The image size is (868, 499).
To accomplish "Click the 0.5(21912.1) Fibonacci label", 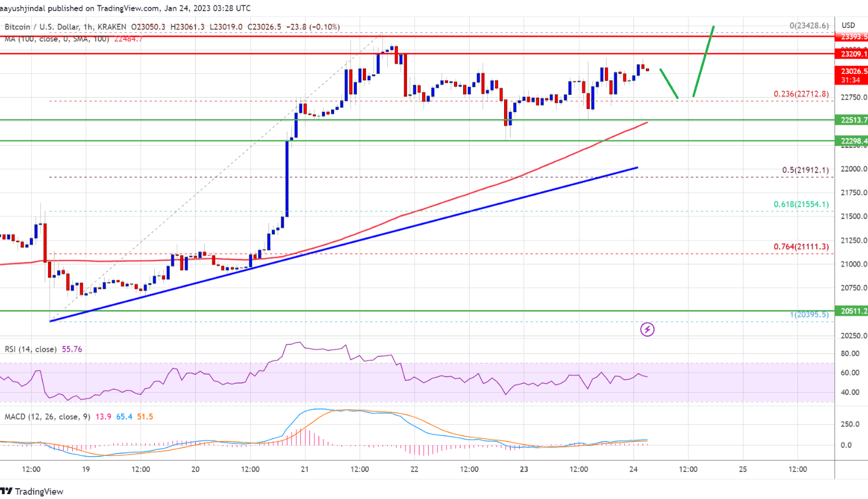I will click(x=805, y=170).
